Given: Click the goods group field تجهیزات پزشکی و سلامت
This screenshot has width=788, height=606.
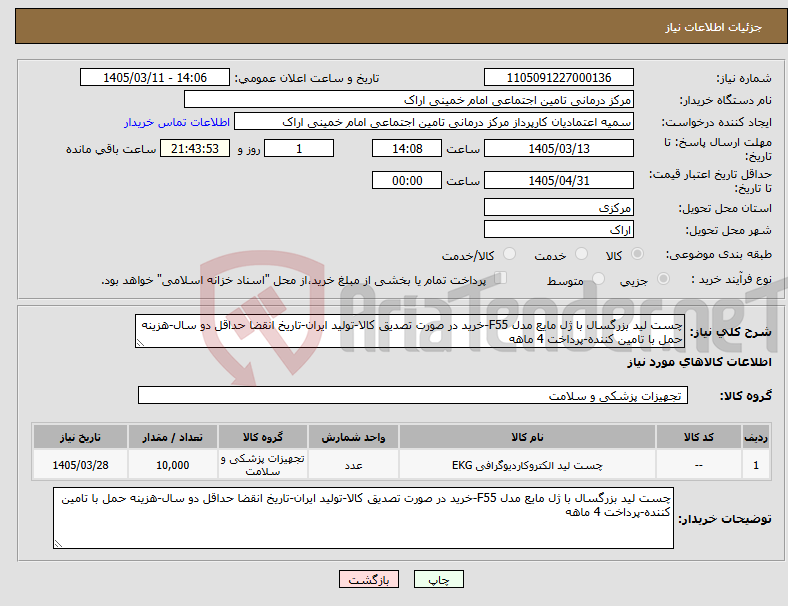Looking at the screenshot, I should [x=413, y=395].
